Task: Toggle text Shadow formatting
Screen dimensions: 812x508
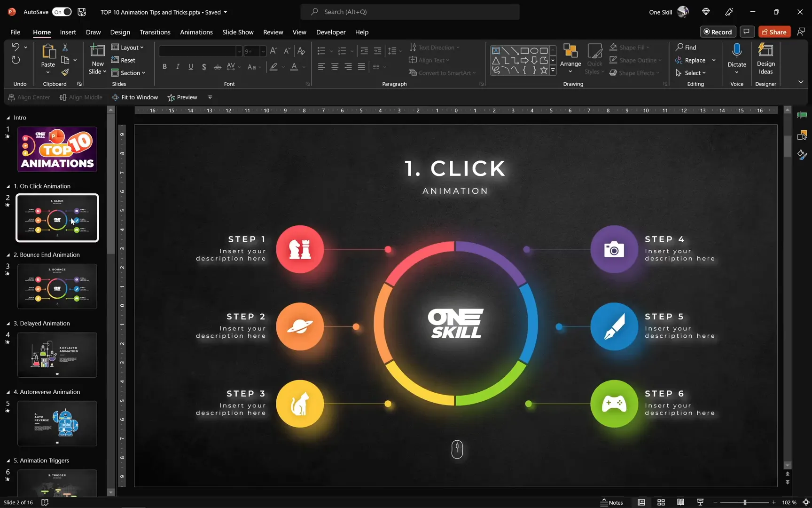Action: click(204, 67)
